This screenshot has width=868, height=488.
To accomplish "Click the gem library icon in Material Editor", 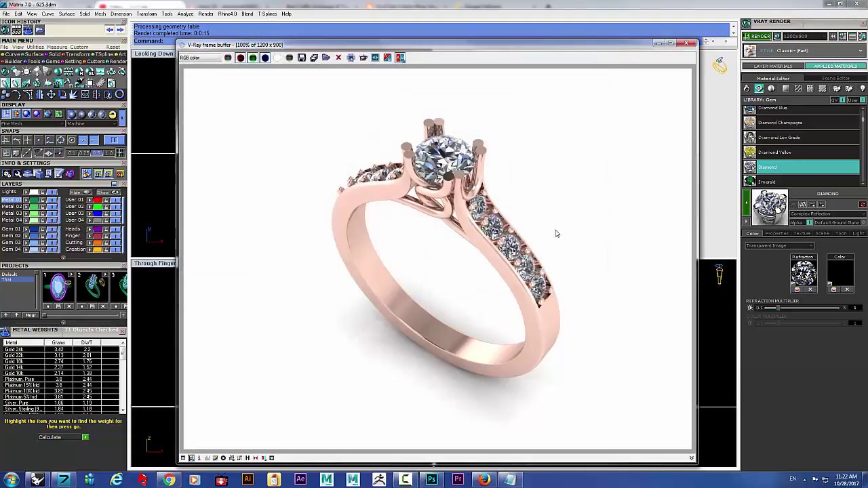I will point(759,89).
